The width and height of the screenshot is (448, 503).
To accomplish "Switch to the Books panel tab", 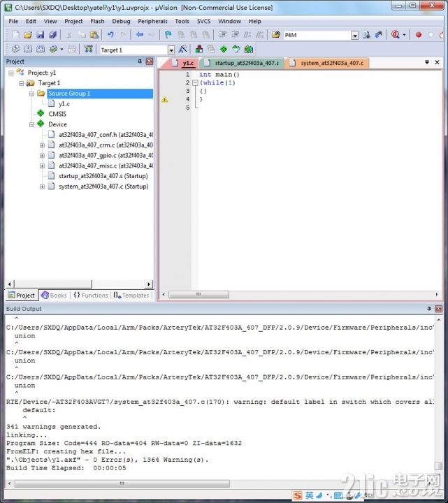I will click(54, 295).
